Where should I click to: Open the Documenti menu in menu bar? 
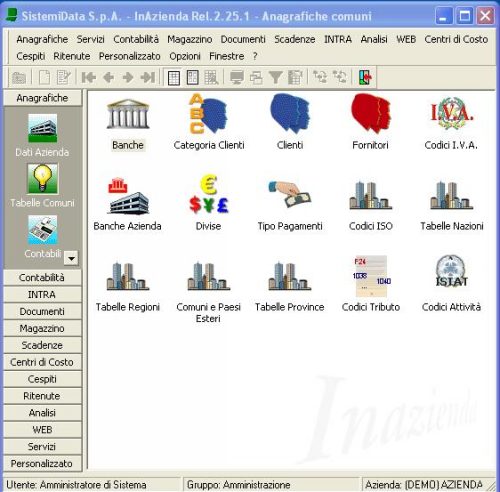point(243,39)
